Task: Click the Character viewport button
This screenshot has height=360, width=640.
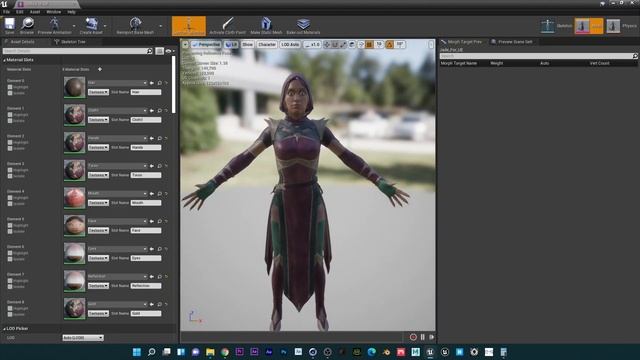Action: 267,44
